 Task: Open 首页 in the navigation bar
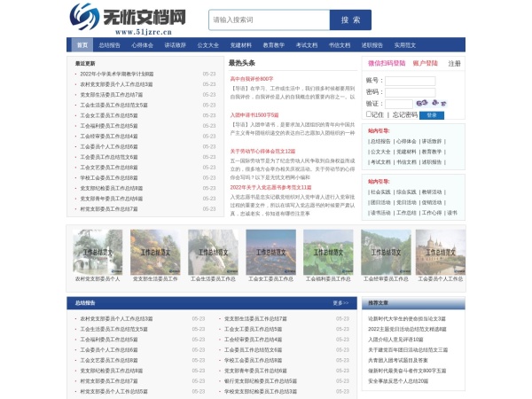(x=82, y=44)
